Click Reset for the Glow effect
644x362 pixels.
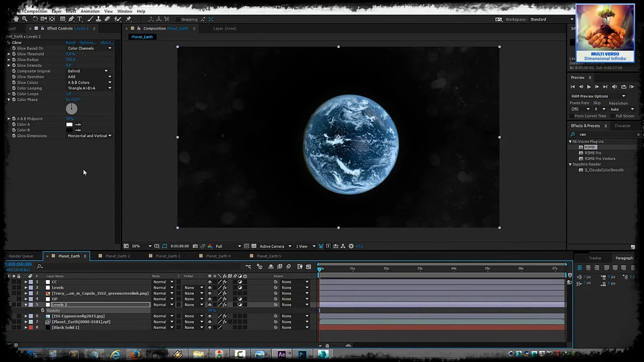pyautogui.click(x=70, y=42)
